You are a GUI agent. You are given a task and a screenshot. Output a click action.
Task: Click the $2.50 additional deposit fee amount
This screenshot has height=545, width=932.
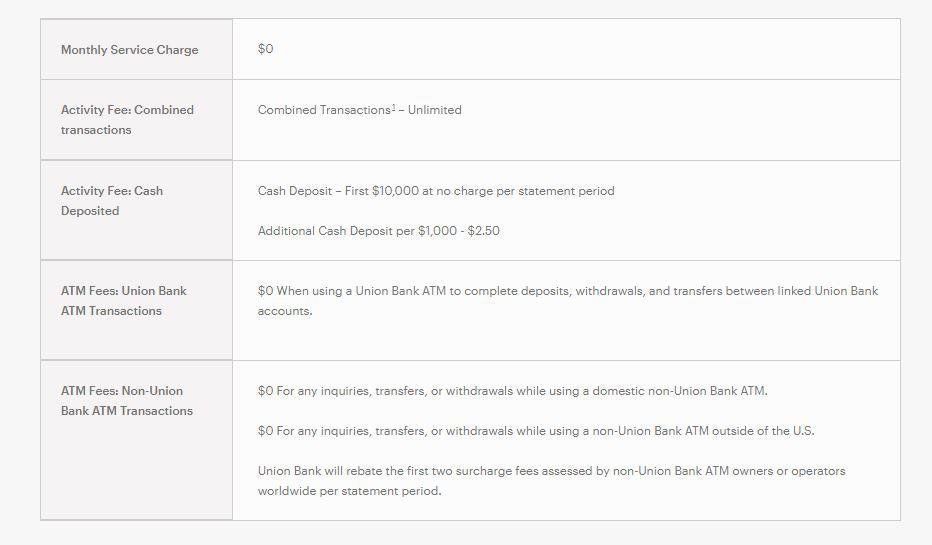[x=484, y=231]
